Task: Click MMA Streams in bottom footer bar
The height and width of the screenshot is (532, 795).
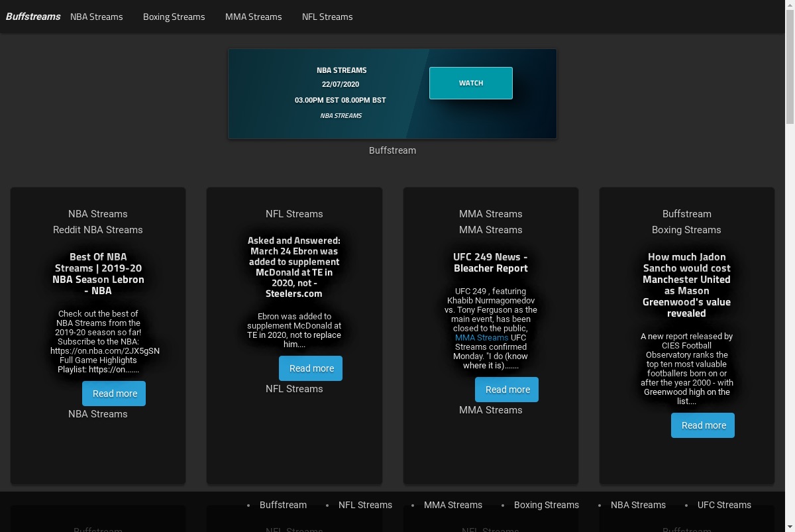Action: click(x=453, y=505)
